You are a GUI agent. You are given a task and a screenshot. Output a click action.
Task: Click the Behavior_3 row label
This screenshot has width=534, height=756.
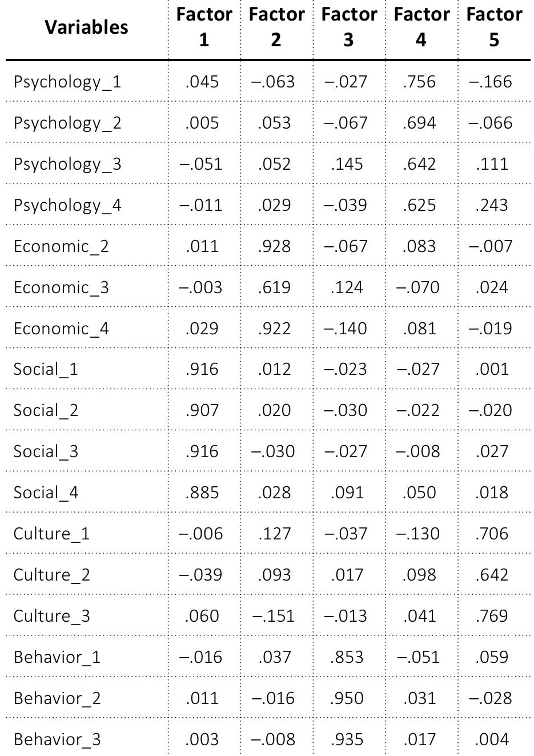click(57, 739)
